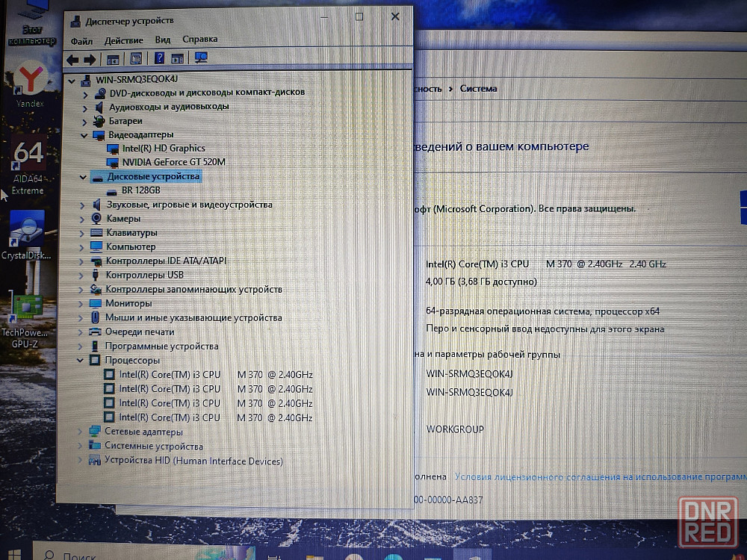Viewport: 747px width, 560px height.
Task: Click the Forward arrow in Device Manager toolbar
Action: [x=89, y=59]
